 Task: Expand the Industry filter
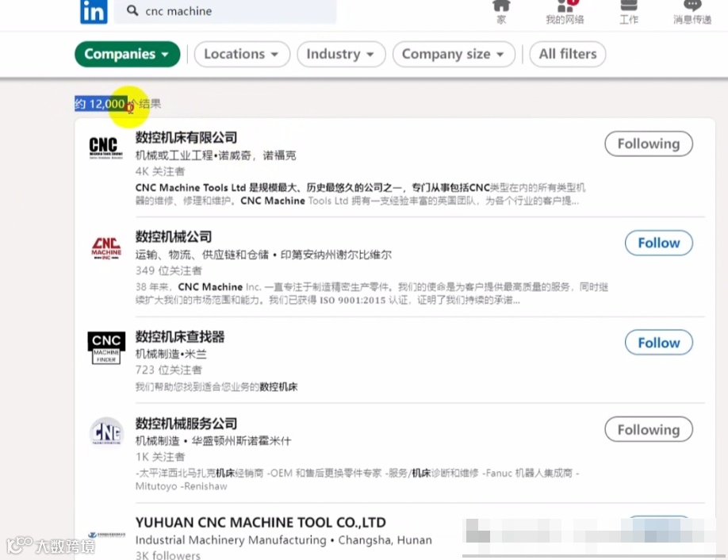click(341, 54)
